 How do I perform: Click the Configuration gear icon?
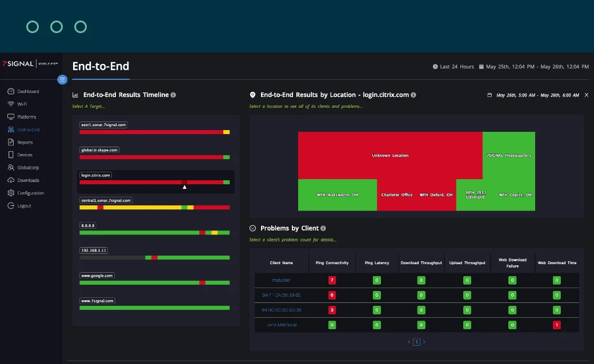(x=11, y=193)
